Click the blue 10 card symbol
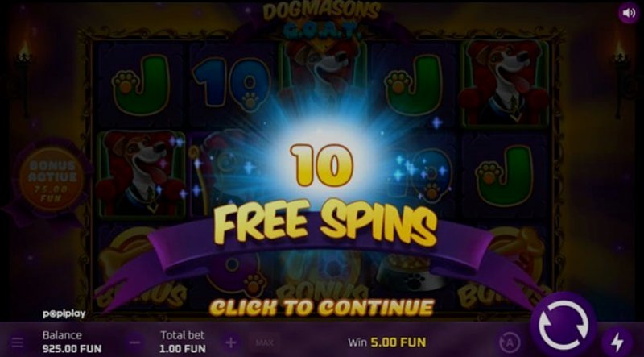644x357 pixels. click(231, 84)
